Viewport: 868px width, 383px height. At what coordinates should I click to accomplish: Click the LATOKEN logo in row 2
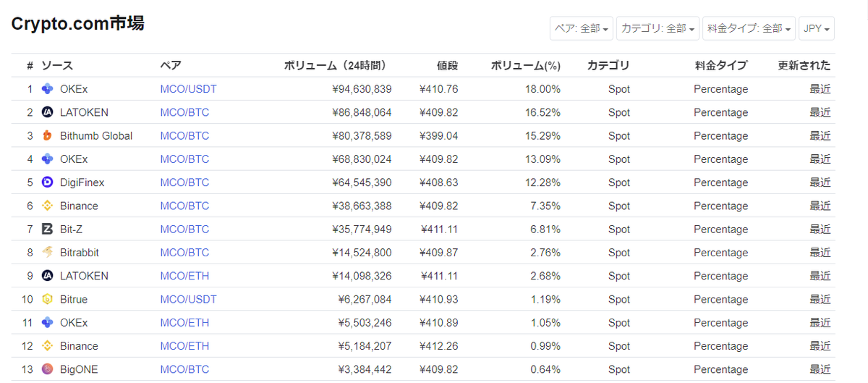point(48,112)
